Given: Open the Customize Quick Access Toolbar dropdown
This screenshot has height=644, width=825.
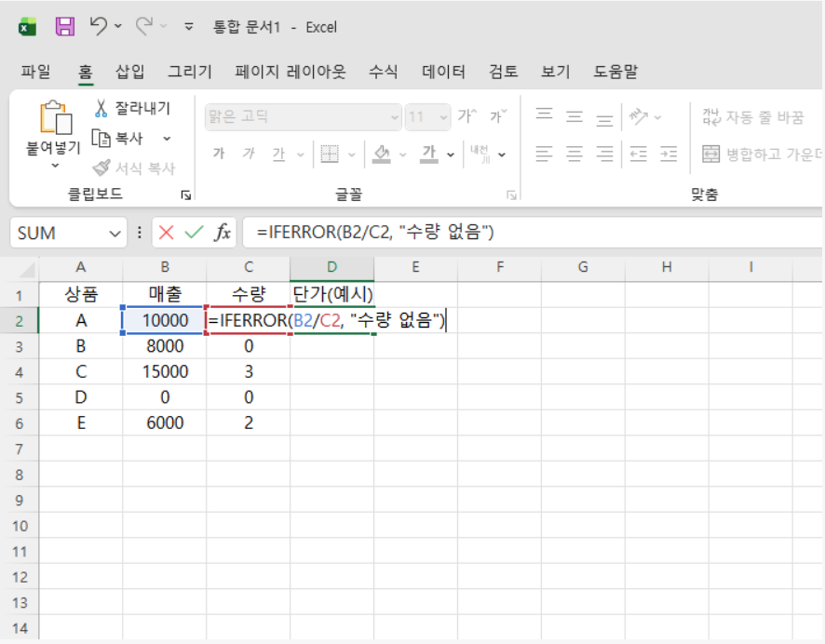Looking at the screenshot, I should pos(189,27).
